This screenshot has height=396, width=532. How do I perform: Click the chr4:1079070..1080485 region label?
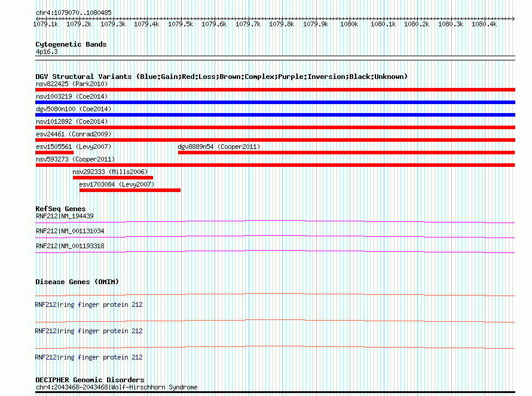point(74,13)
